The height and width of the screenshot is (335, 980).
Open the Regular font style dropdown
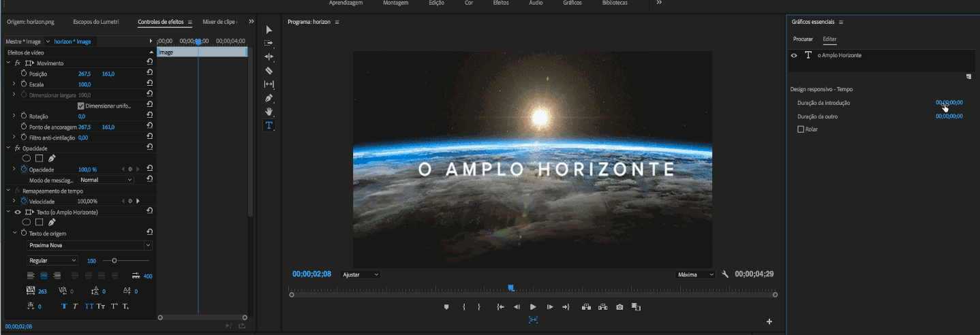click(x=52, y=260)
